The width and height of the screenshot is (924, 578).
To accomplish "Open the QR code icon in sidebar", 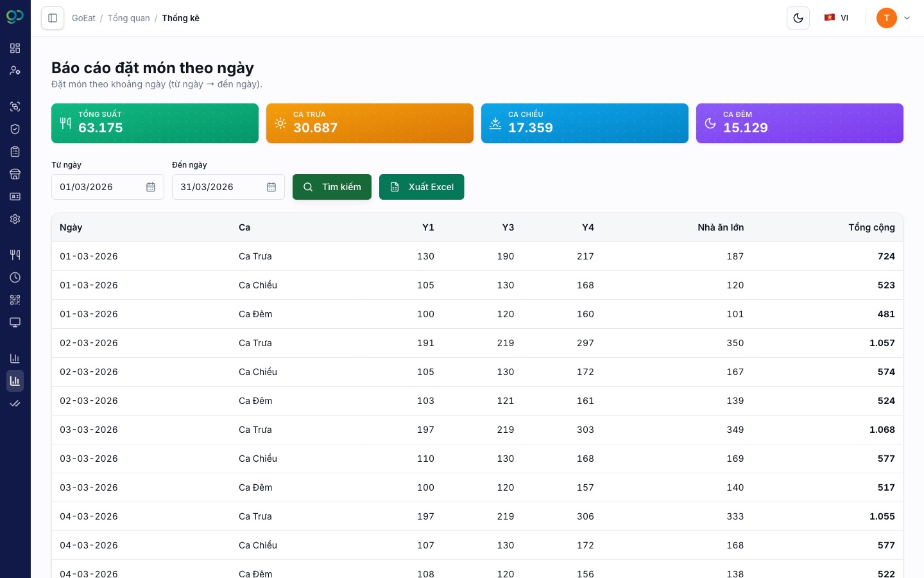I will [x=15, y=300].
